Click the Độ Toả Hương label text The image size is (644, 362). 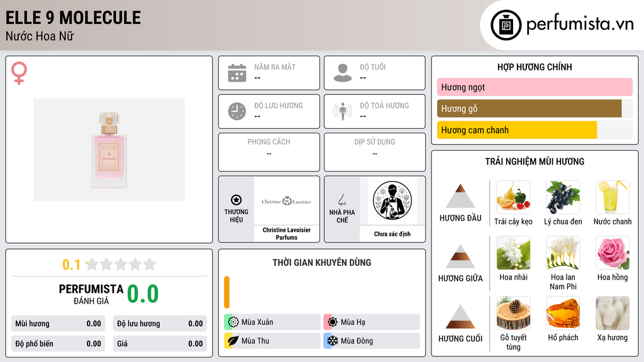point(384,106)
